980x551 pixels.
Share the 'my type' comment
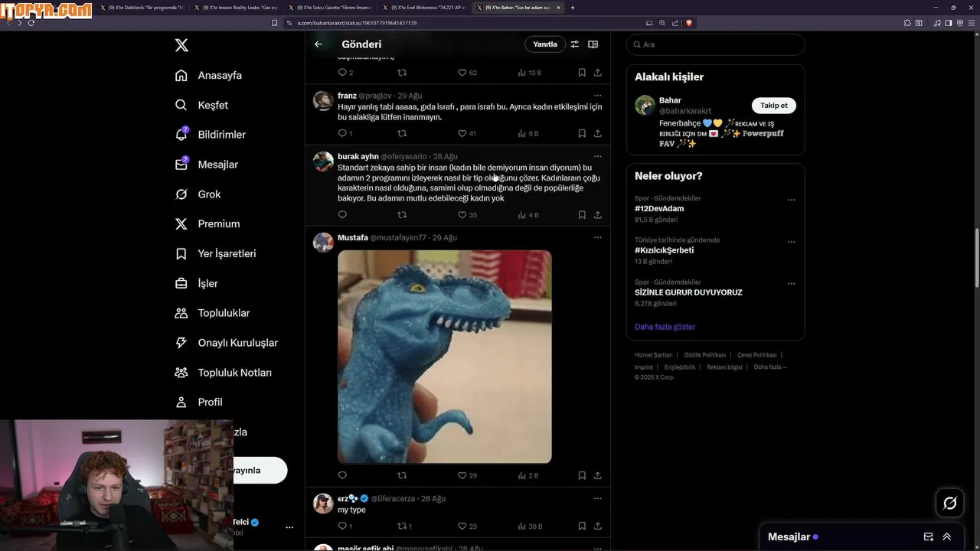click(598, 526)
